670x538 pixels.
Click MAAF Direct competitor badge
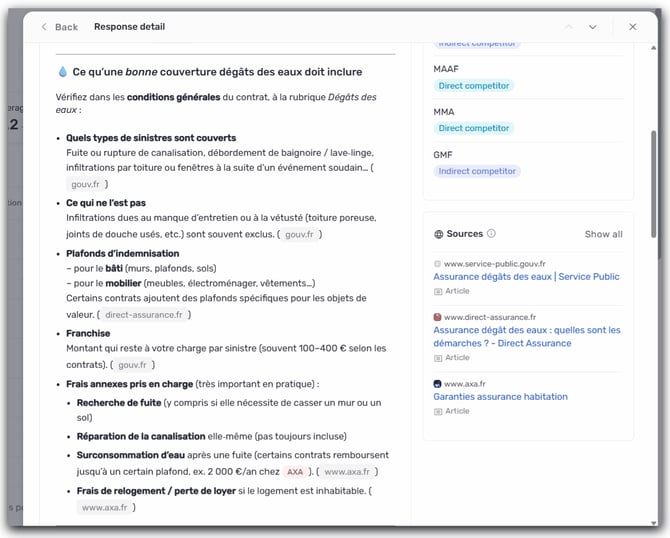tap(474, 86)
